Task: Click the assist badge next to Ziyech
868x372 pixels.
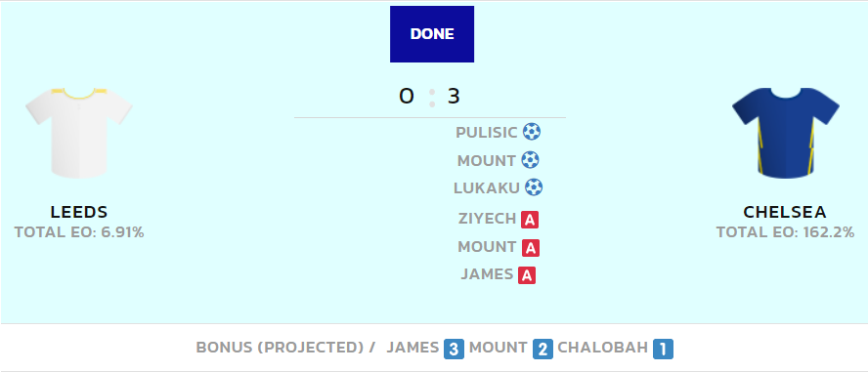Action: point(530,220)
